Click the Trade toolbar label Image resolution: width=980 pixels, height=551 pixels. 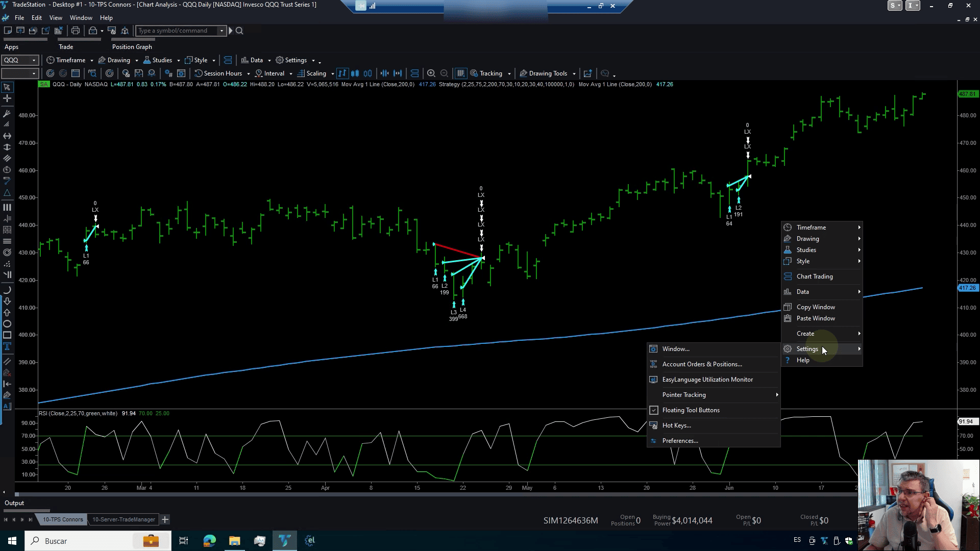coord(66,47)
